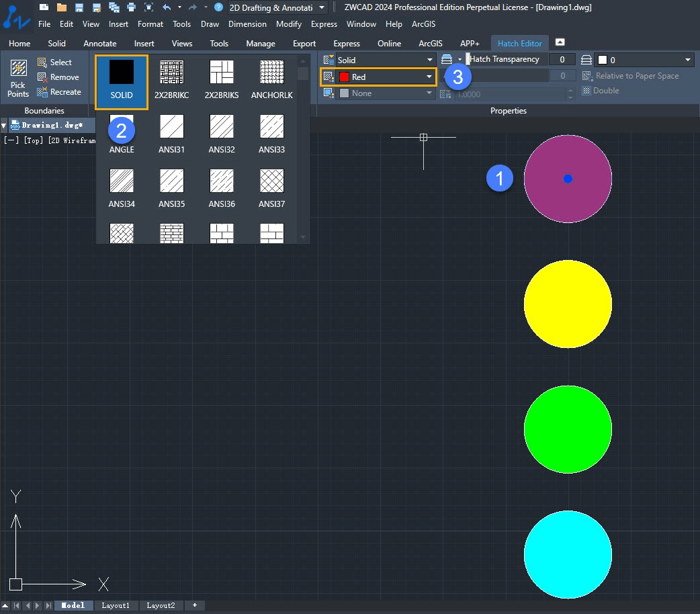
Task: Select the yellow hatched circle
Action: click(x=568, y=304)
